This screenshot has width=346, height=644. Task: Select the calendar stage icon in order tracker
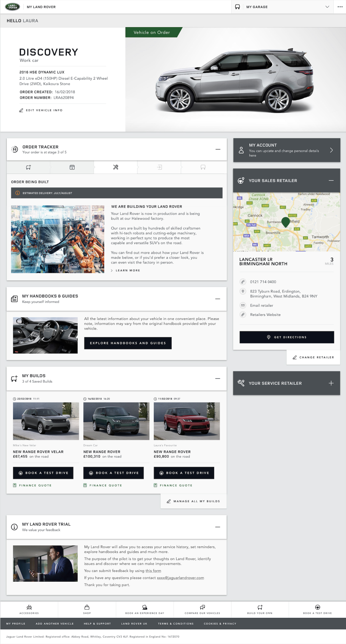[x=72, y=167]
